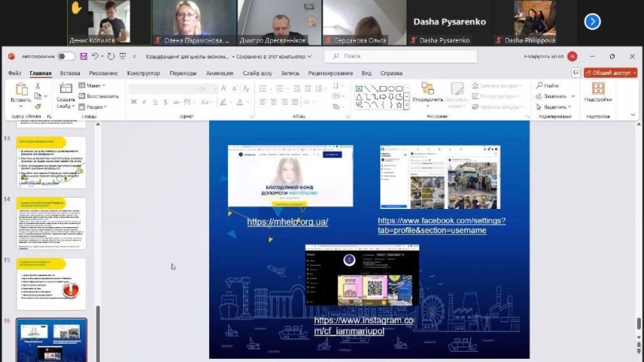Click the Поиск search field

(x=400, y=56)
